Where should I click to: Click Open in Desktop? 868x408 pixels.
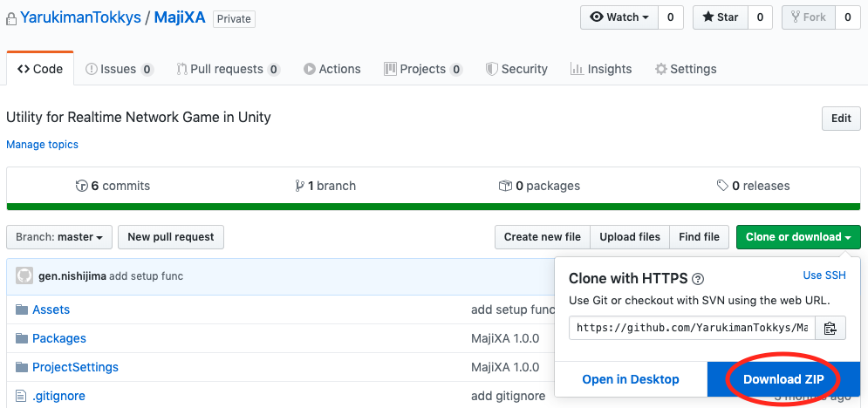[631, 379]
